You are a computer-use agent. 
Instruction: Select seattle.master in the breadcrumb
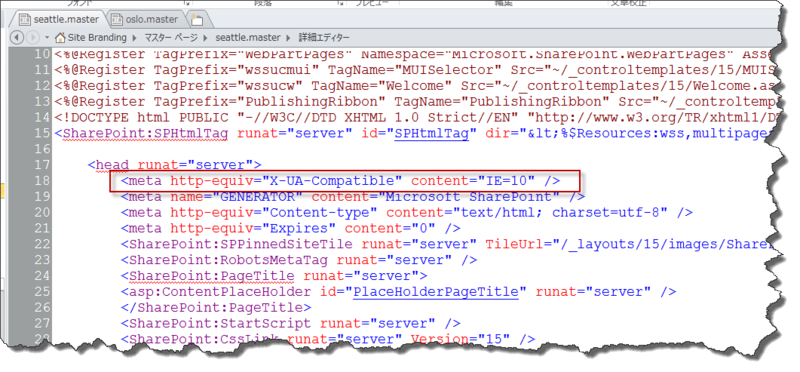(247, 38)
